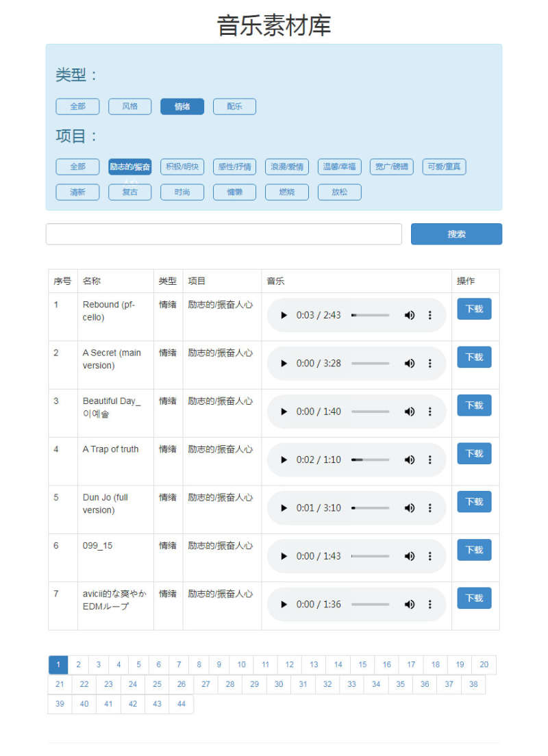Play the avicii EDM loop track
548x756 pixels.
(284, 605)
